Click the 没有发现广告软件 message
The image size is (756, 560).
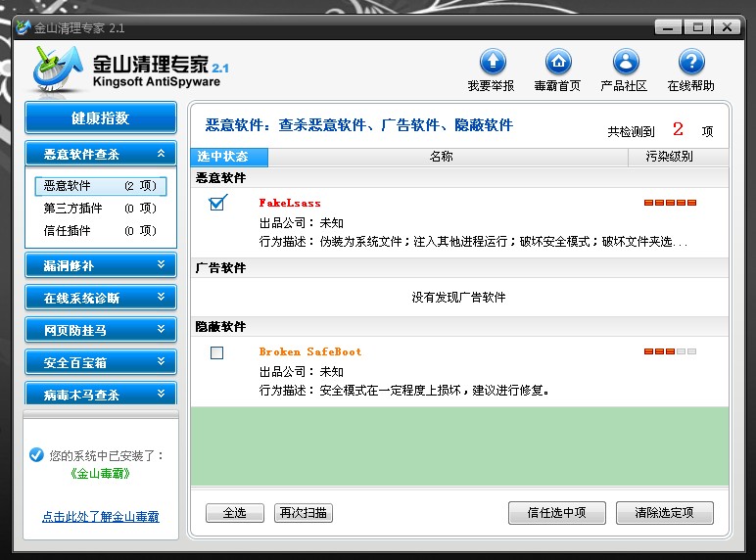458,298
